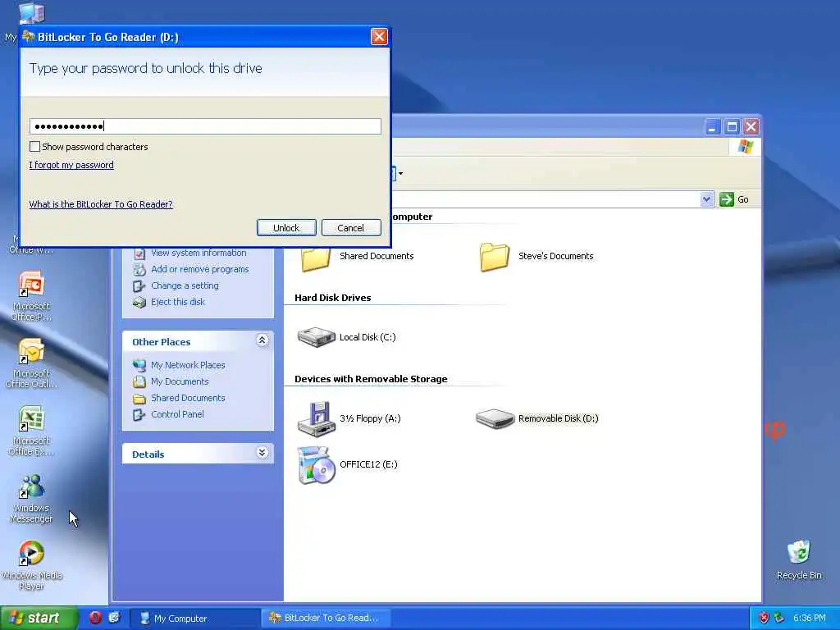Image resolution: width=840 pixels, height=630 pixels.
Task: Switch to My Computer taskbar button
Action: pyautogui.click(x=195, y=619)
